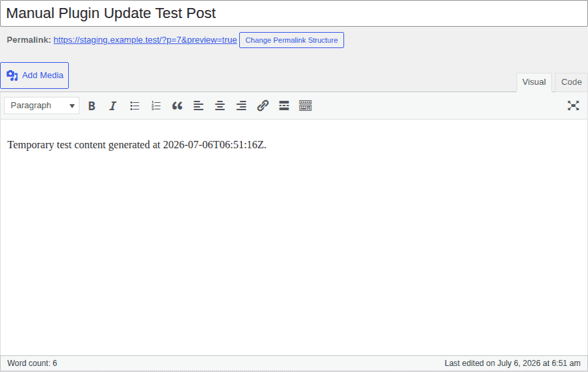Align text right
Image resolution: width=588 pixels, height=372 pixels.
[241, 106]
